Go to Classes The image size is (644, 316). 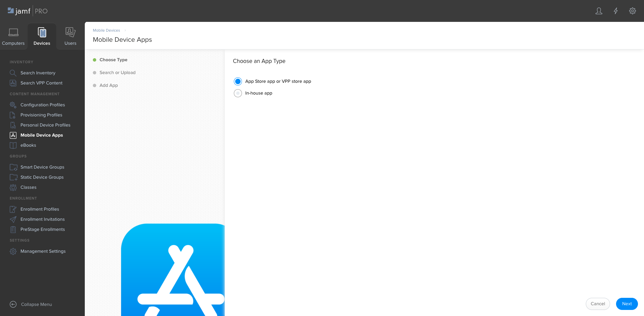click(29, 187)
